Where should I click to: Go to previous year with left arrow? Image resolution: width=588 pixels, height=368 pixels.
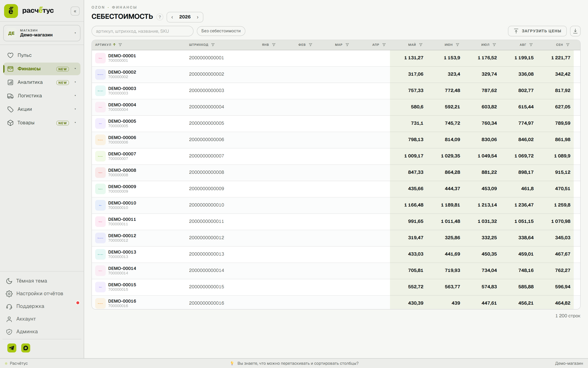click(x=172, y=17)
